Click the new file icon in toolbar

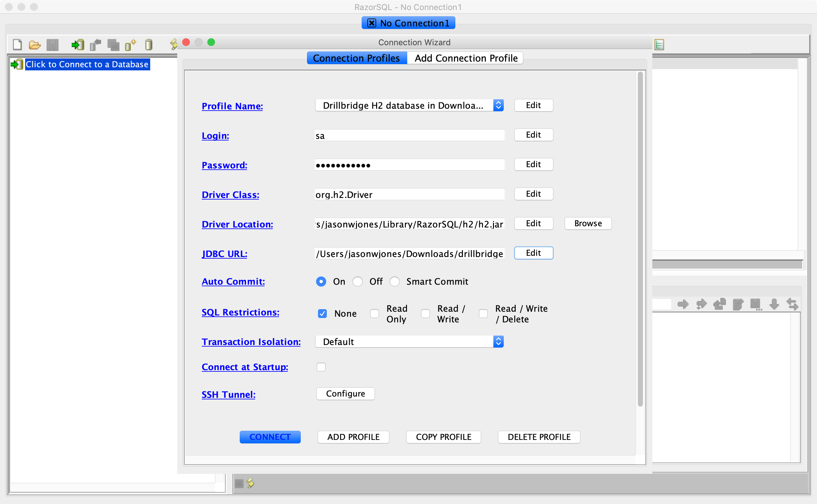tap(17, 46)
